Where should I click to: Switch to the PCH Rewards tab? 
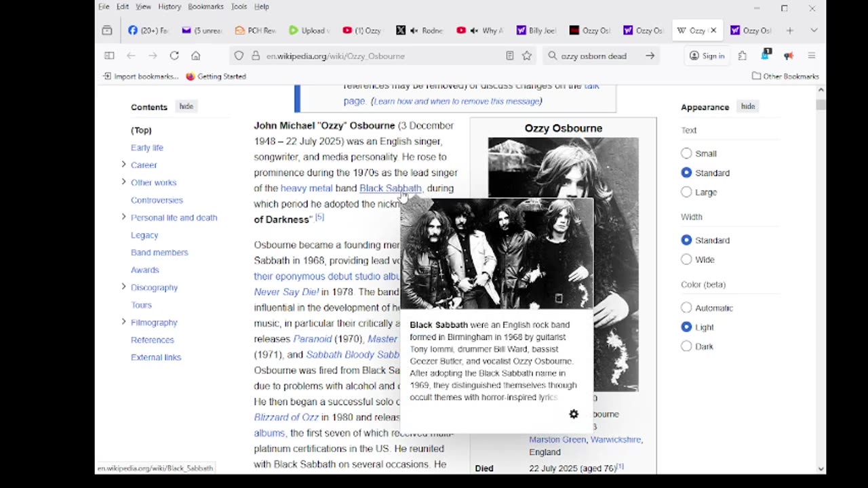tap(255, 30)
